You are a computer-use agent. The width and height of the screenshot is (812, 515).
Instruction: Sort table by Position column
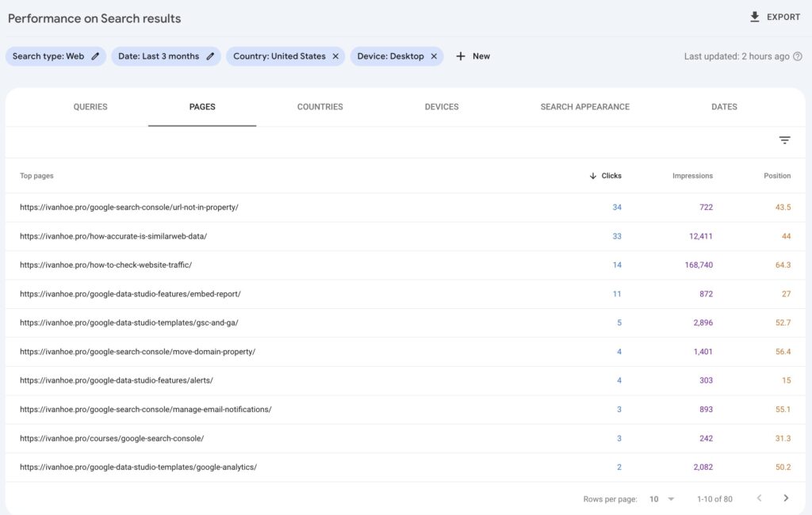777,176
